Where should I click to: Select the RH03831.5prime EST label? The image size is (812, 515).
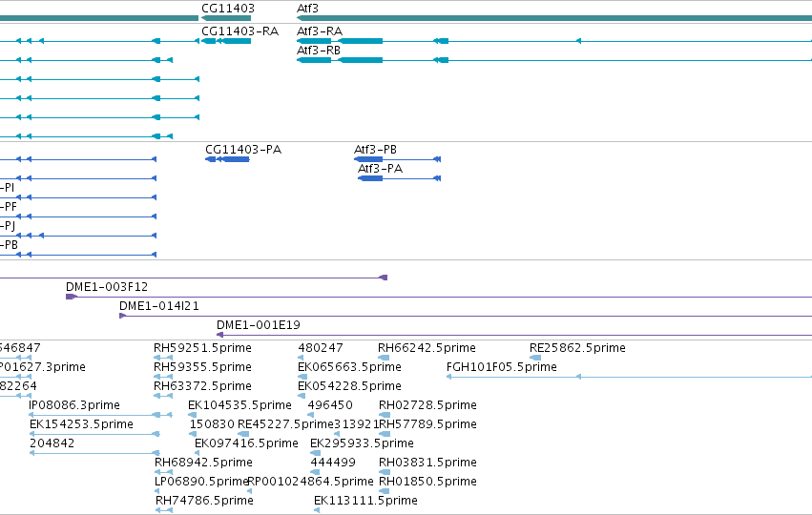[427, 463]
